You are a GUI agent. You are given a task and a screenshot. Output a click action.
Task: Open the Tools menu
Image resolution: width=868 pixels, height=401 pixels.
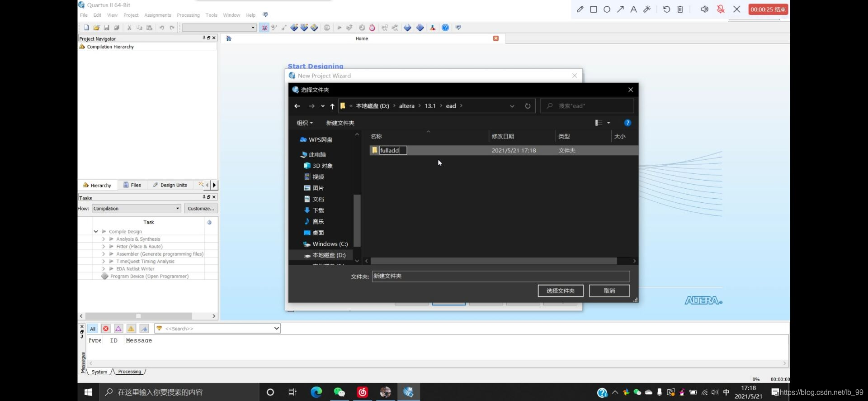[x=212, y=15]
